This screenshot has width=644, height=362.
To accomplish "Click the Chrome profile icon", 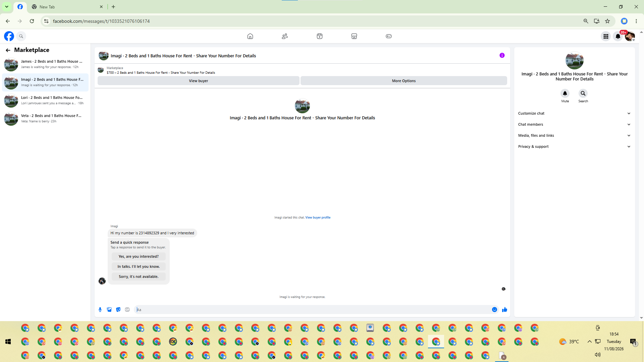I will click(x=624, y=21).
